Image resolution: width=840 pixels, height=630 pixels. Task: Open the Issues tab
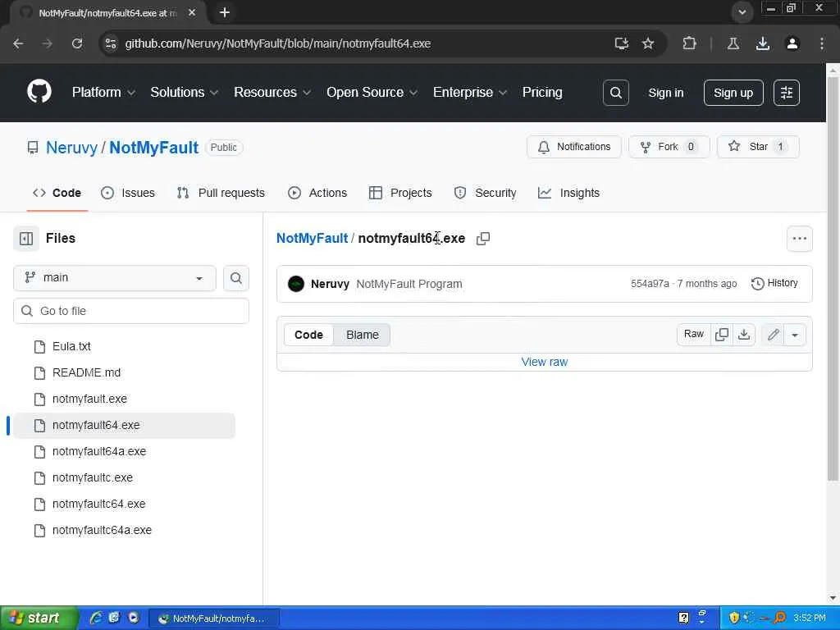coord(128,193)
